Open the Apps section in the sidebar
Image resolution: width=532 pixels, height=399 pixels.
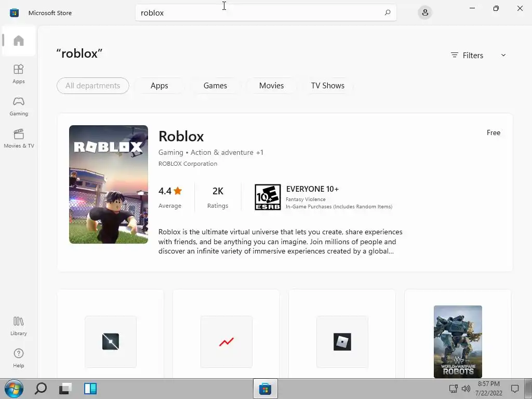click(19, 74)
